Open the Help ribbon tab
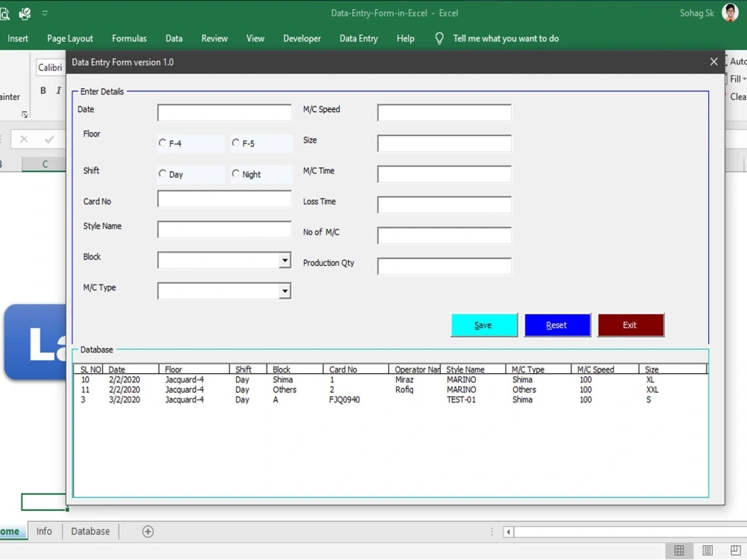 coord(406,39)
